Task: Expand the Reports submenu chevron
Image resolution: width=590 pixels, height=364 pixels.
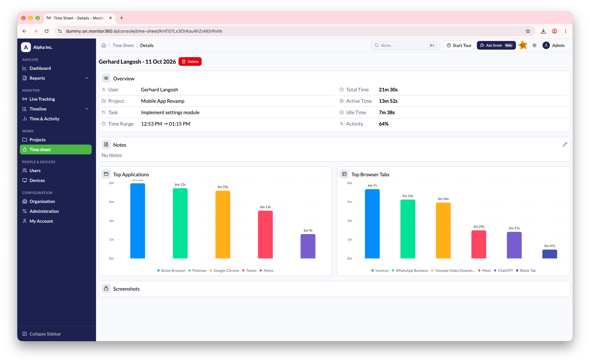Action: [87, 78]
